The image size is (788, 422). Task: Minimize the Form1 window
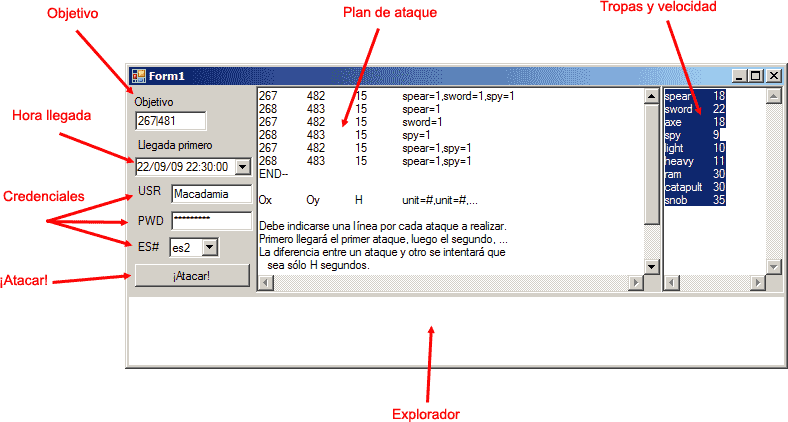point(740,76)
